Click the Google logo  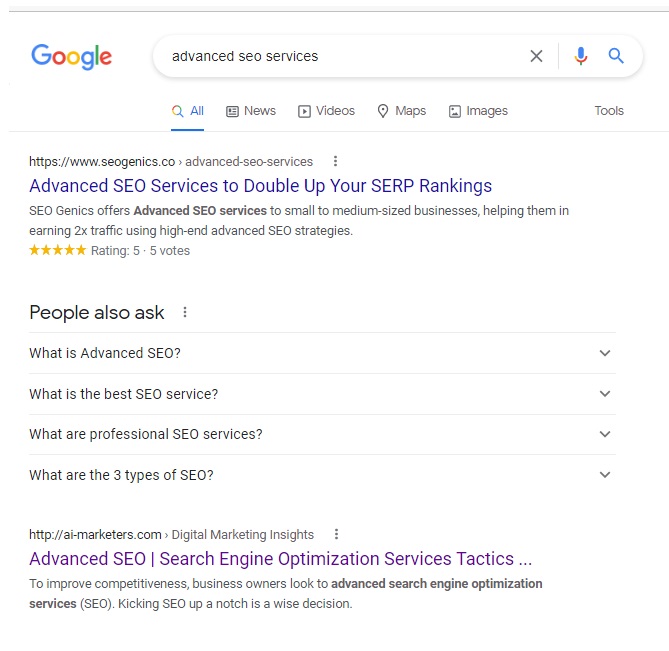[x=71, y=56]
